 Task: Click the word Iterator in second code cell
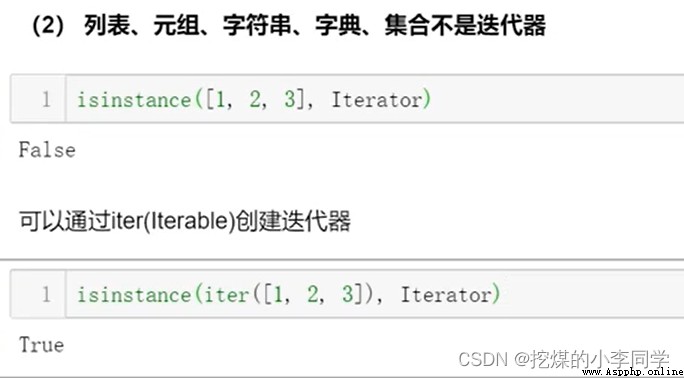coord(446,295)
